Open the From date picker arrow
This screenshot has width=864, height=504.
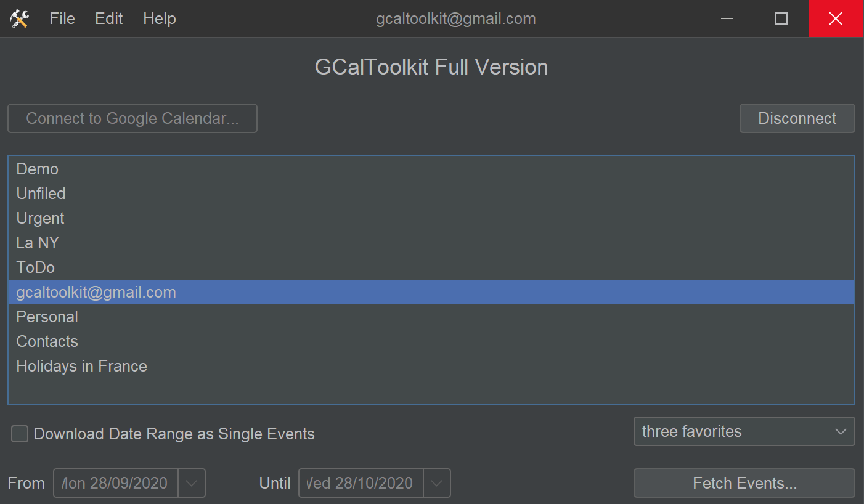coord(192,483)
